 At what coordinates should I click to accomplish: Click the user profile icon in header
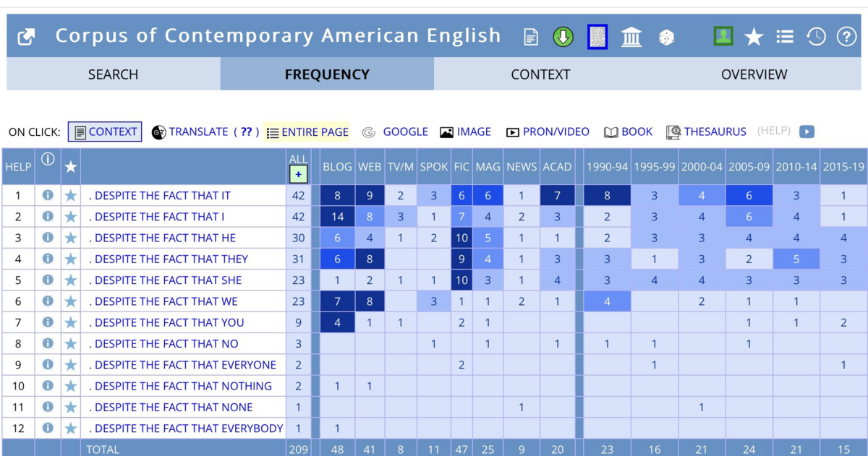click(x=723, y=36)
